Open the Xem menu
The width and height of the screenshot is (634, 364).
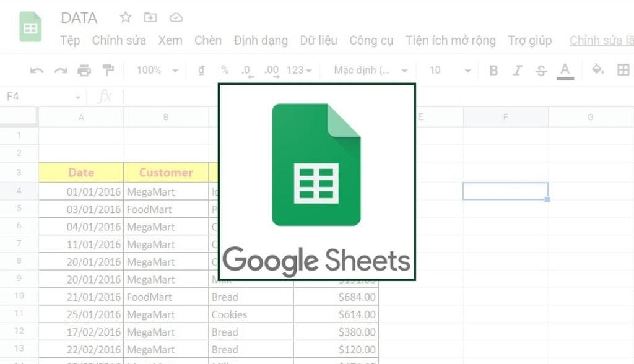(170, 40)
